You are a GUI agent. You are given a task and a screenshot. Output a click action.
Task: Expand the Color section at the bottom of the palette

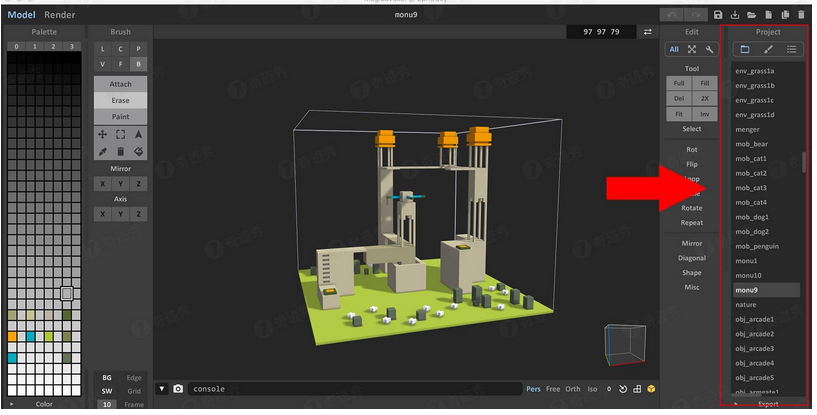tap(44, 404)
